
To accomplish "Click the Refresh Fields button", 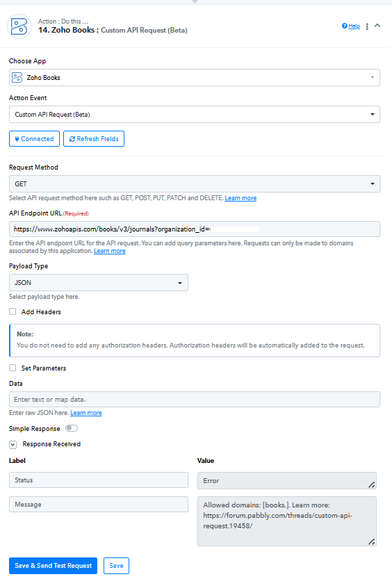I will pos(94,139).
